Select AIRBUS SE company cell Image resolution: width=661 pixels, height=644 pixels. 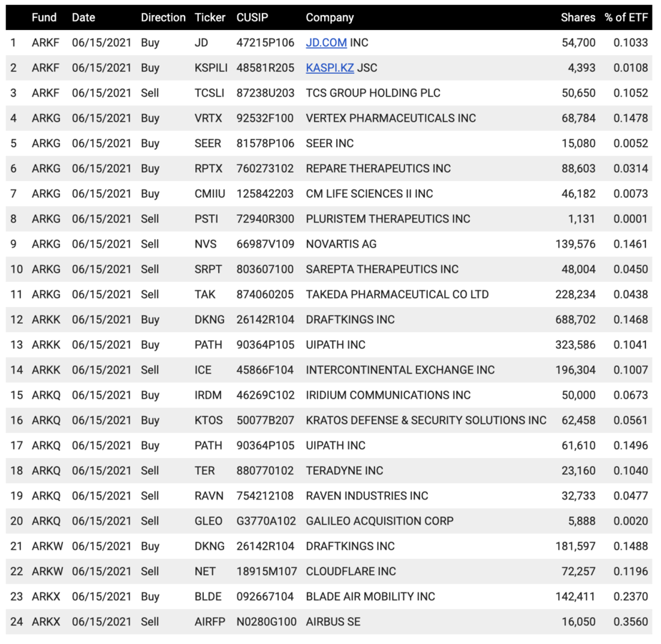point(333,622)
